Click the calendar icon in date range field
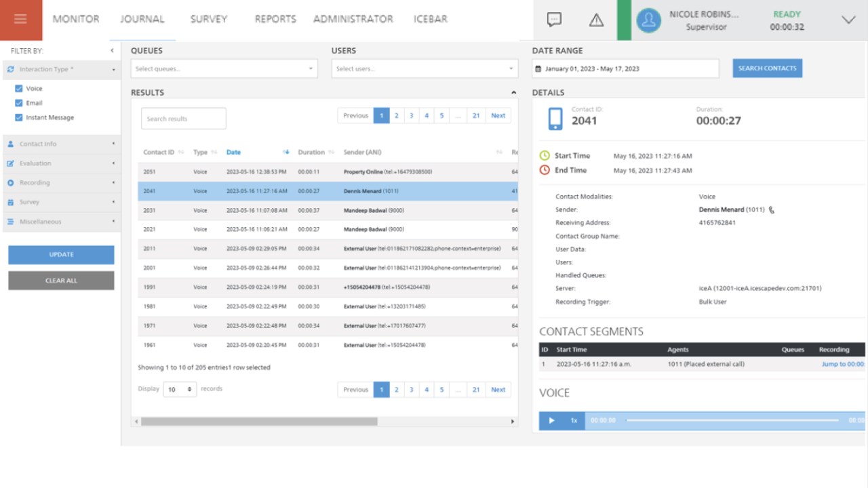 click(x=538, y=69)
